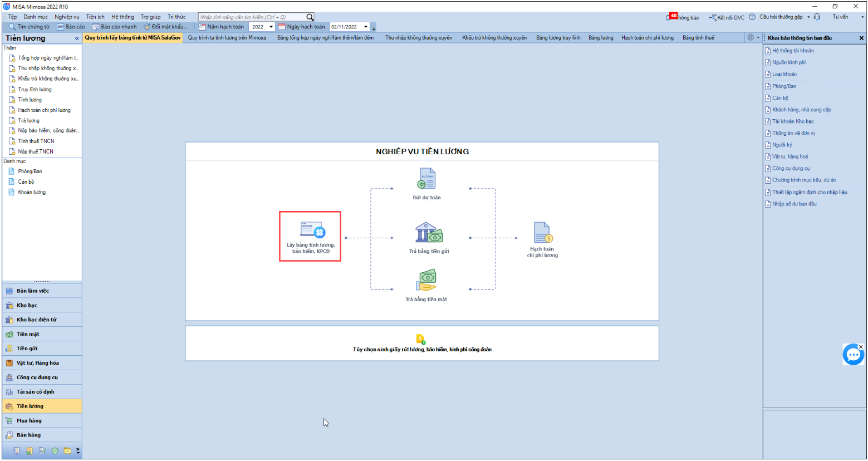This screenshot has width=868, height=461.
Task: Open the Tiện ích menu
Action: pyautogui.click(x=95, y=17)
